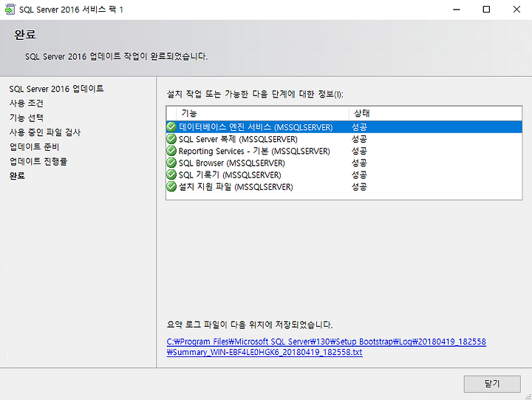The width and height of the screenshot is (532, 400).
Task: Click green check icon beside SQL 기록기
Action: click(171, 174)
